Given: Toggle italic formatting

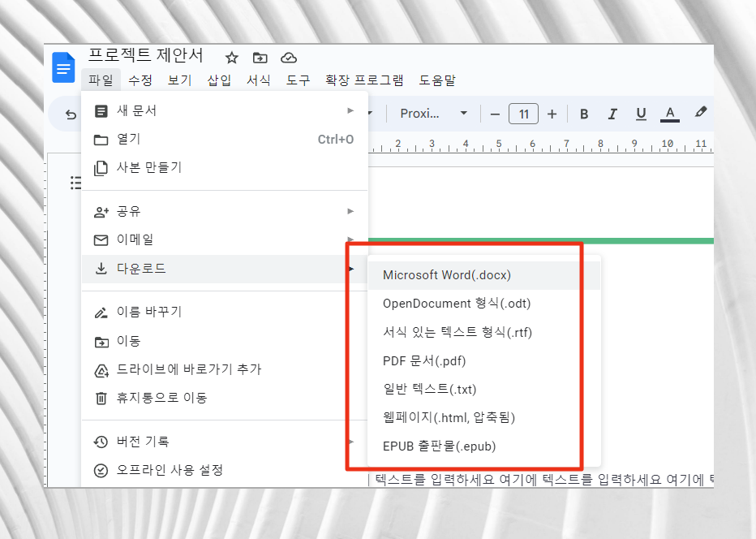Looking at the screenshot, I should point(612,114).
